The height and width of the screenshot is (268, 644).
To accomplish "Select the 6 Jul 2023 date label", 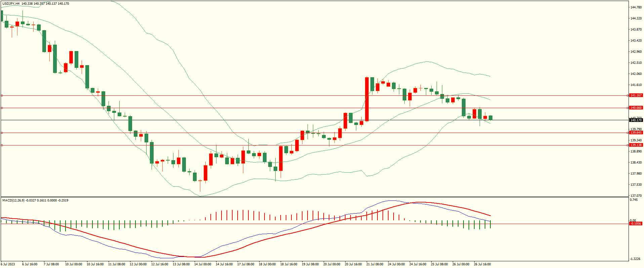I will coord(8,264).
